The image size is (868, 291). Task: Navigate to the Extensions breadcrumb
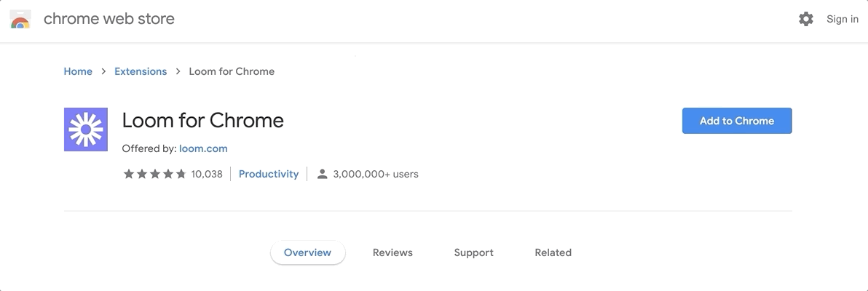(141, 71)
